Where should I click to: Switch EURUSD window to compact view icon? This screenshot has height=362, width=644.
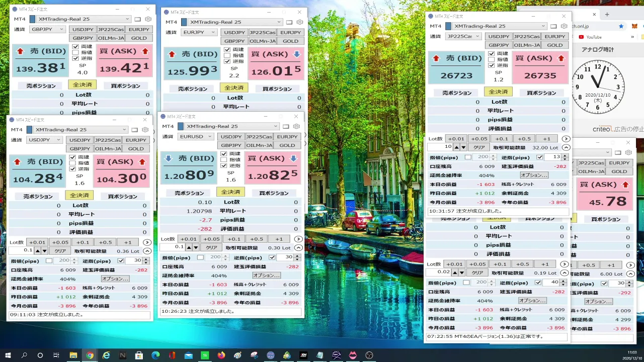click(286, 126)
